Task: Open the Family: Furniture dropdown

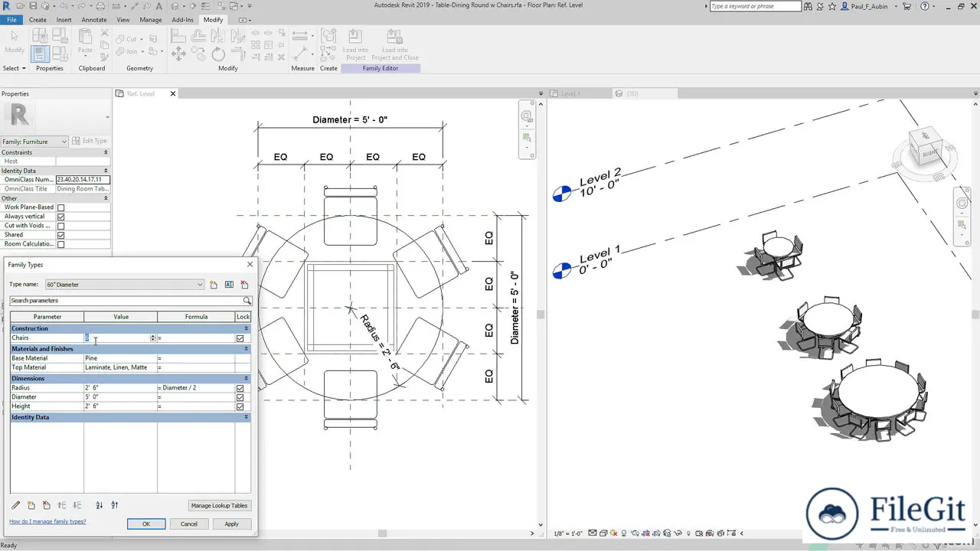Action: pos(64,142)
